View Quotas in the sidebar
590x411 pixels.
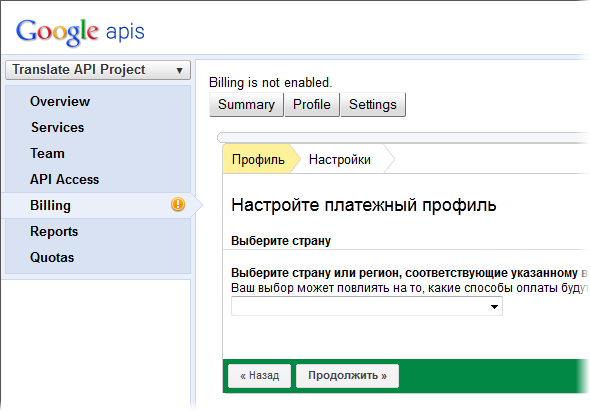[x=52, y=257]
